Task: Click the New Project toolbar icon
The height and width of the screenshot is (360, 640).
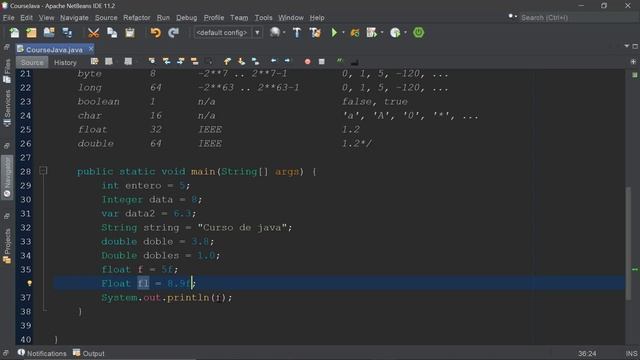Action: pos(31,33)
